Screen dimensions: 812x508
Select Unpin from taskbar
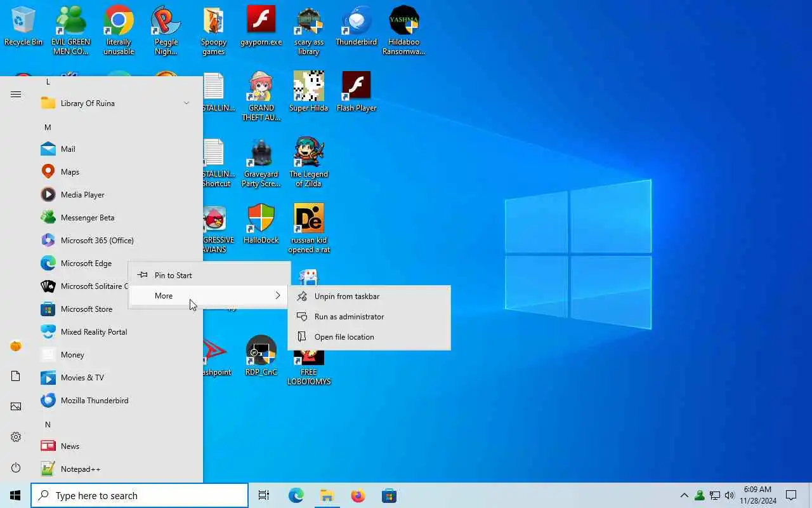[x=369, y=296]
